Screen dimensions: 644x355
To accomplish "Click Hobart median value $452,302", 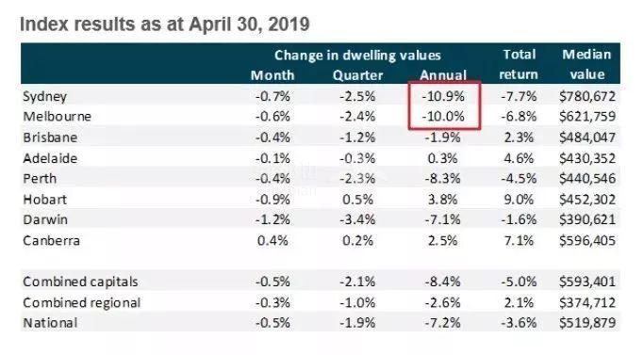I will pos(586,200).
